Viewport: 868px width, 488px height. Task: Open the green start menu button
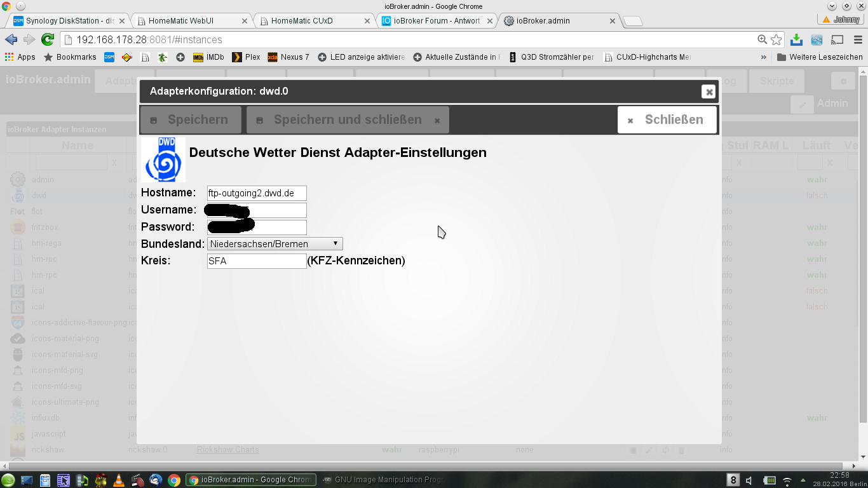[x=8, y=480]
